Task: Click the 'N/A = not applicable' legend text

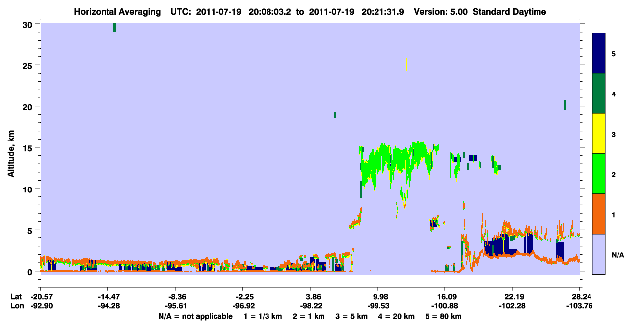Action: tap(195, 316)
